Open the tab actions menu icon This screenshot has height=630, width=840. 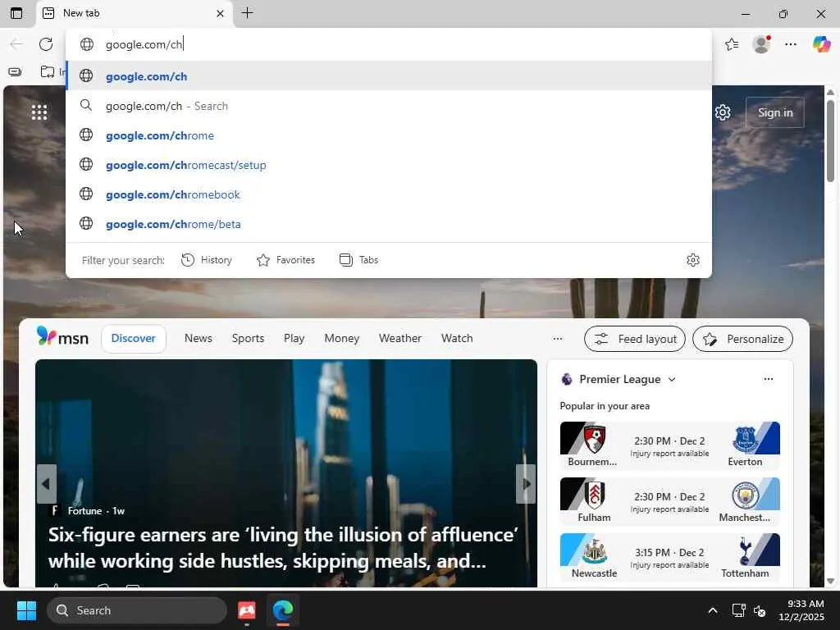coord(16,13)
